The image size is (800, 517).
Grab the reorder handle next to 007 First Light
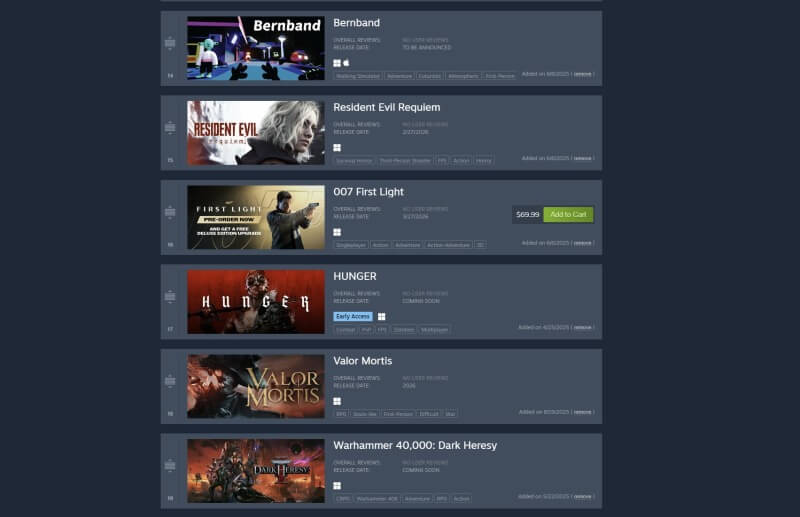[170, 212]
